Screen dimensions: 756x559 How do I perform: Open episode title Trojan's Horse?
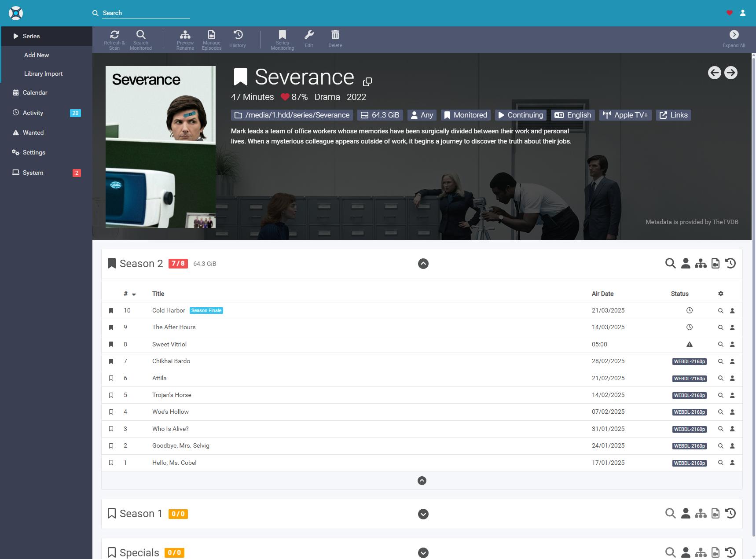point(172,395)
